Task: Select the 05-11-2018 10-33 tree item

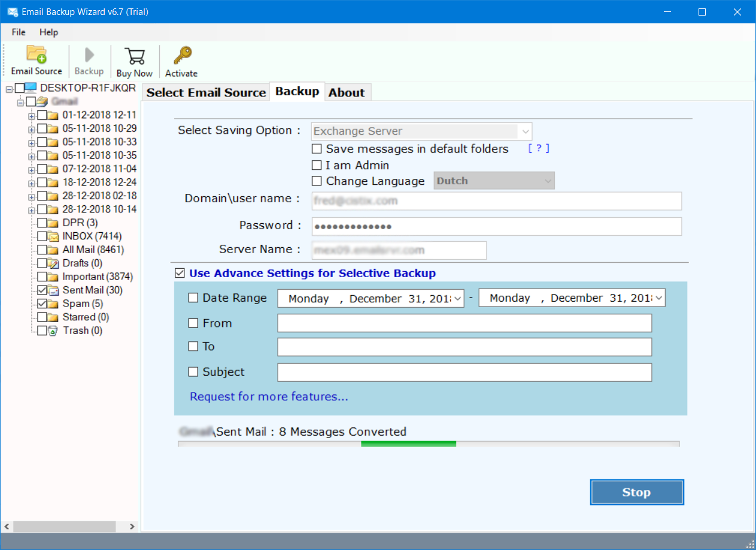Action: (99, 142)
